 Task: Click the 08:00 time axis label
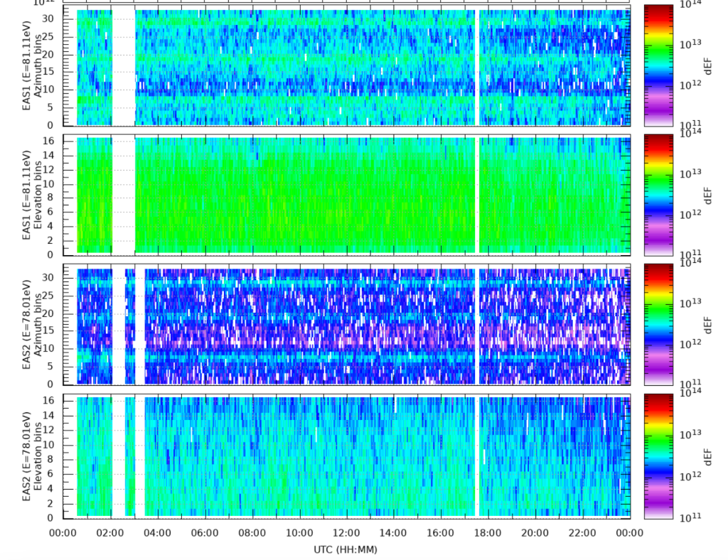pos(252,532)
